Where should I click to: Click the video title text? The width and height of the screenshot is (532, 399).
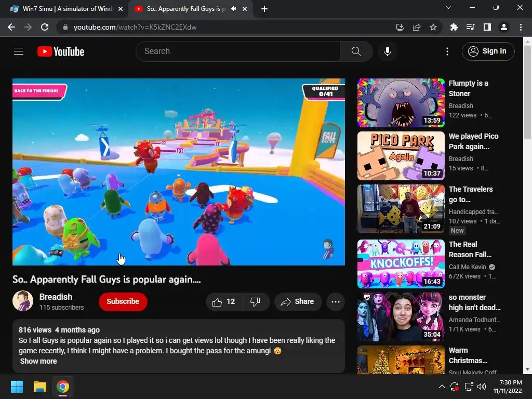coord(107,279)
